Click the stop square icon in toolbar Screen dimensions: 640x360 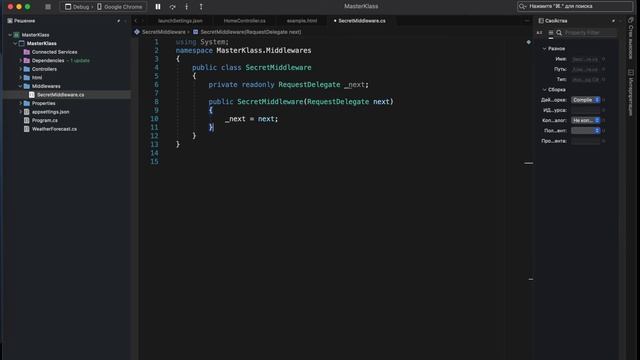tap(48, 7)
